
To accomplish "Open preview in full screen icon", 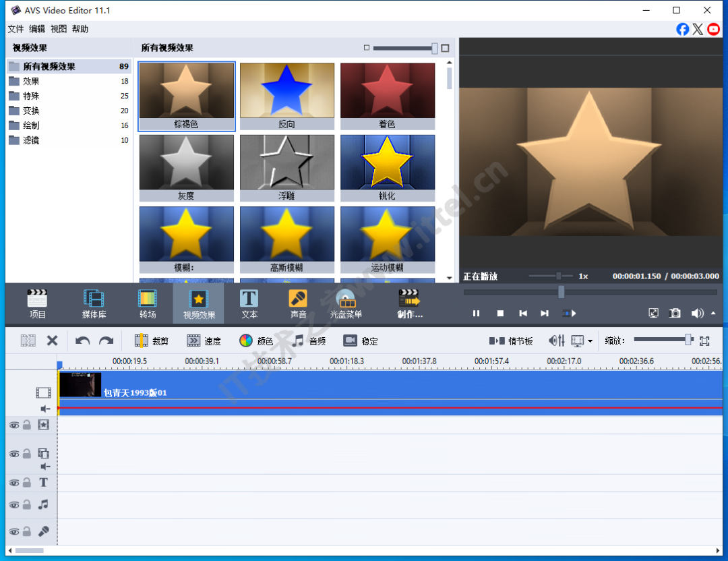I will [x=653, y=313].
